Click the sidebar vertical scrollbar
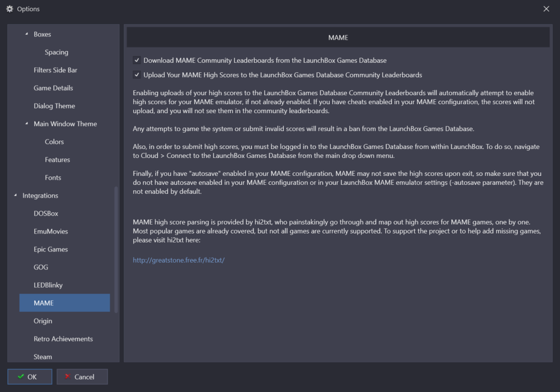 tap(116, 249)
